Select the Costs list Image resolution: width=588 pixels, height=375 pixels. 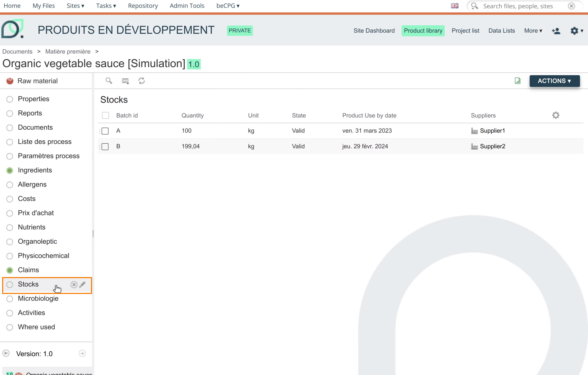click(x=27, y=199)
